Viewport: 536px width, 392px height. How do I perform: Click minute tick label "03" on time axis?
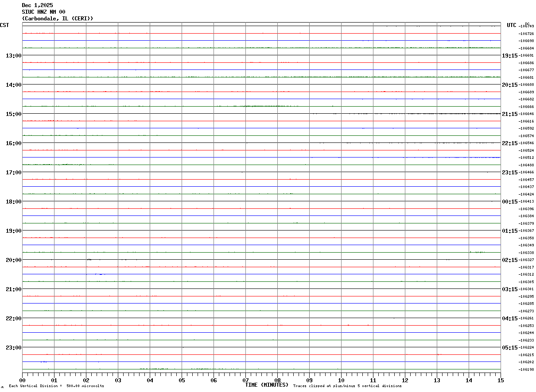[118, 380]
